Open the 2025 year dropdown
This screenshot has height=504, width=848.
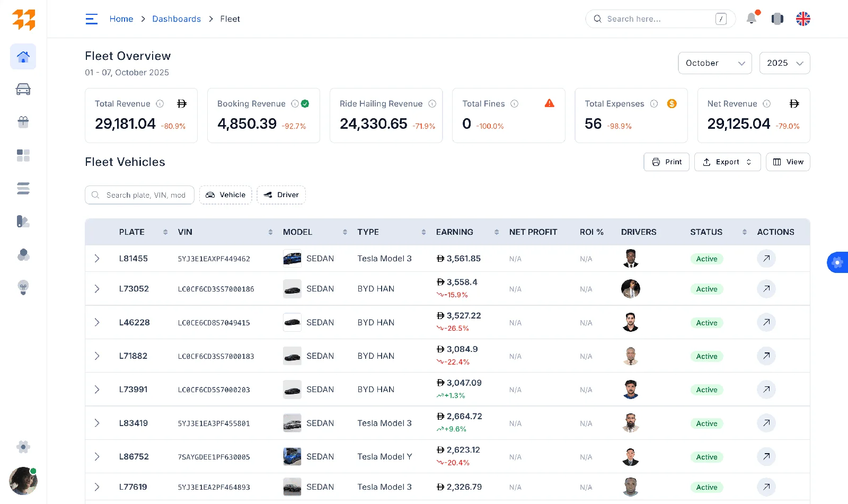(784, 63)
